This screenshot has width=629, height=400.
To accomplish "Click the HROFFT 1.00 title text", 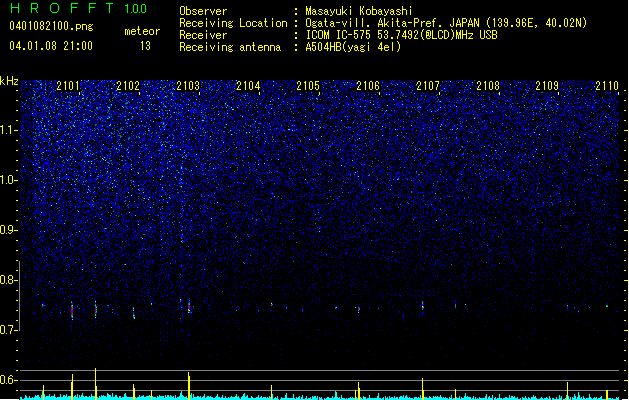I will (78, 8).
